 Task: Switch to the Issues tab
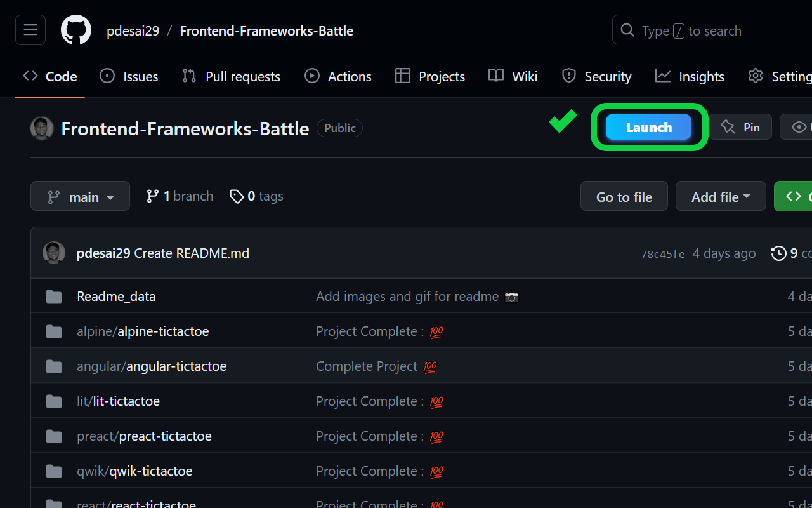[x=129, y=76]
